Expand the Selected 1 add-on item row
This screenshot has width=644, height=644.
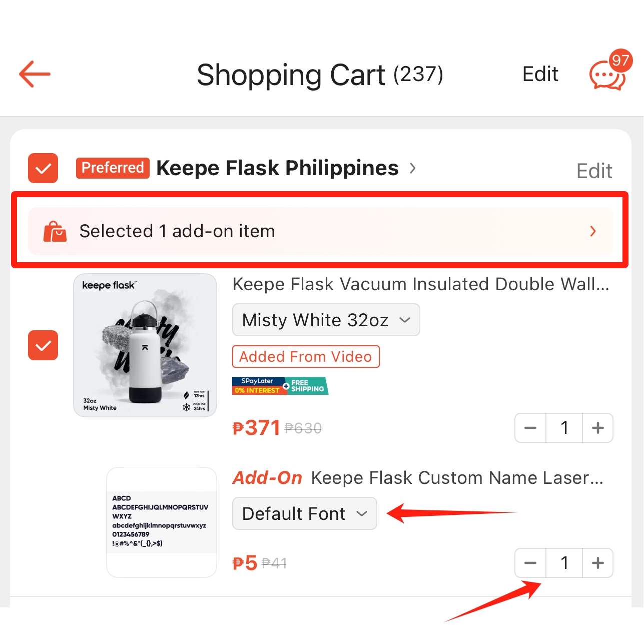[321, 231]
